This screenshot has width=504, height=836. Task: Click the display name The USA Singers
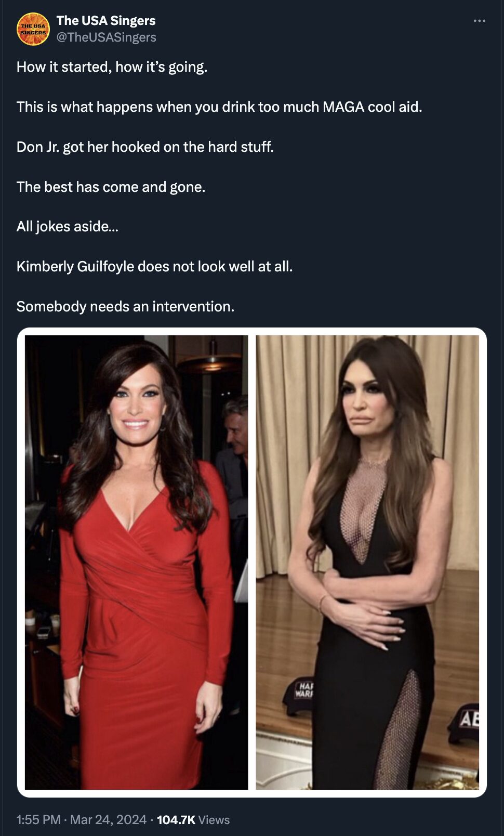pos(106,20)
